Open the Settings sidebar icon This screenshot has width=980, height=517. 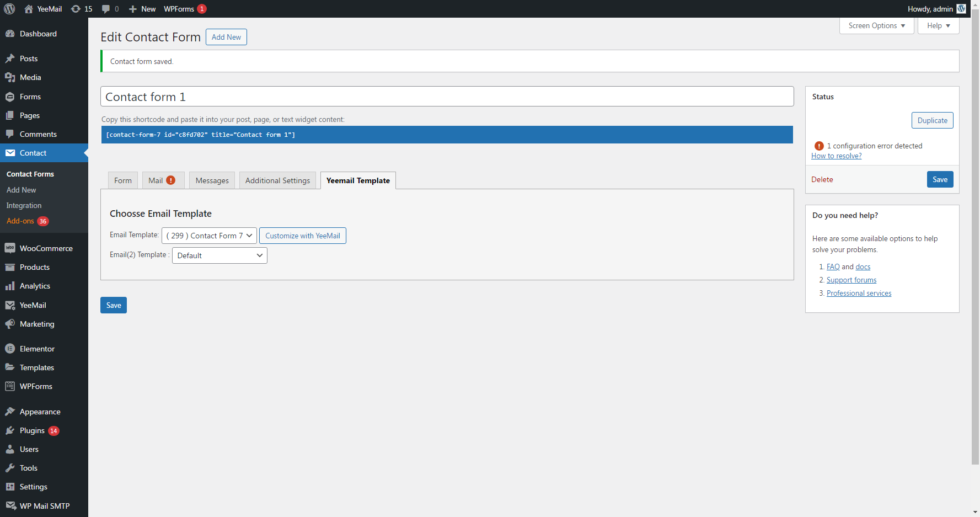pyautogui.click(x=10, y=487)
